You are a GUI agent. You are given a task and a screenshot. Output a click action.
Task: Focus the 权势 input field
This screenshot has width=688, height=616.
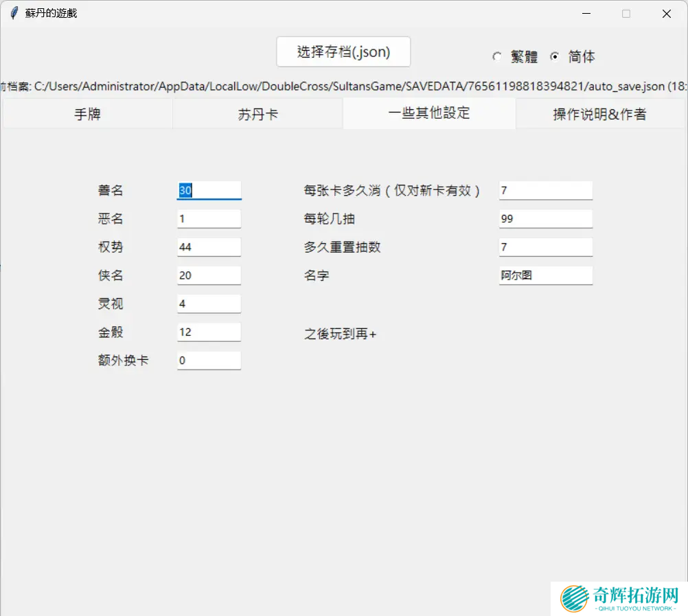pyautogui.click(x=209, y=247)
